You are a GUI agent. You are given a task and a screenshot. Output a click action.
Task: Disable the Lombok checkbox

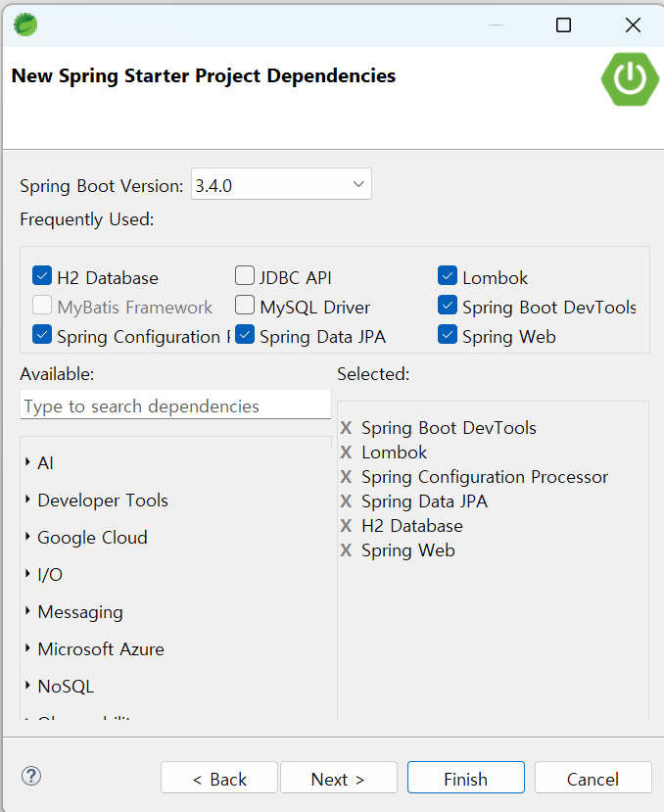pos(448,277)
